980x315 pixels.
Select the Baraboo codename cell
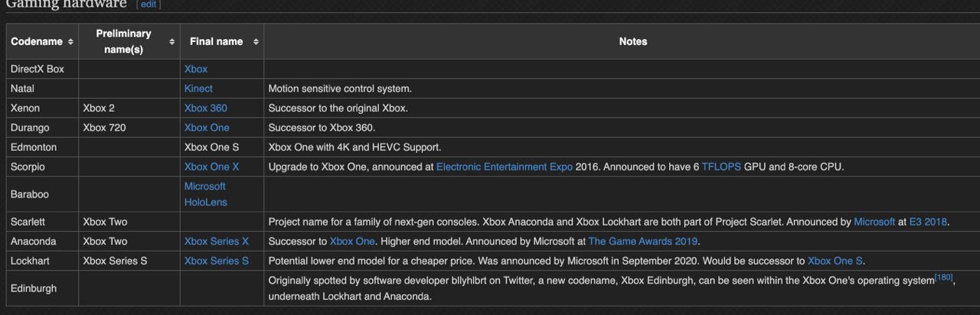point(43,194)
